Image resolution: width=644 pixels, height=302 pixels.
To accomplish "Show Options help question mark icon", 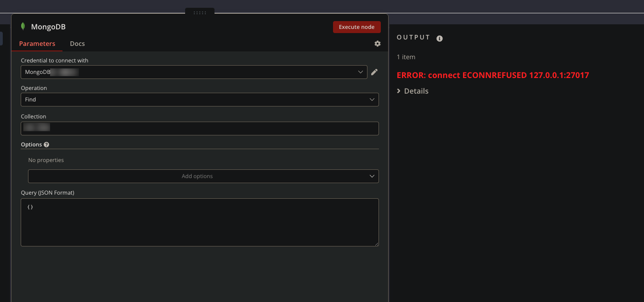I will pos(46,145).
